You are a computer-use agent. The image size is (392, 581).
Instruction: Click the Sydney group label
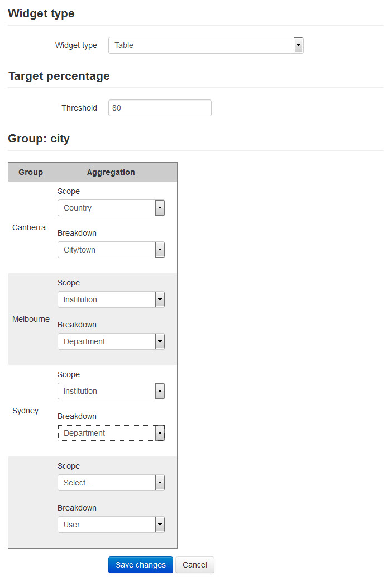pos(26,411)
